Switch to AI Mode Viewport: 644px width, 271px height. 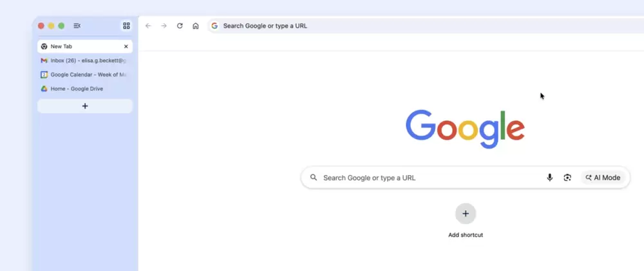click(x=603, y=178)
